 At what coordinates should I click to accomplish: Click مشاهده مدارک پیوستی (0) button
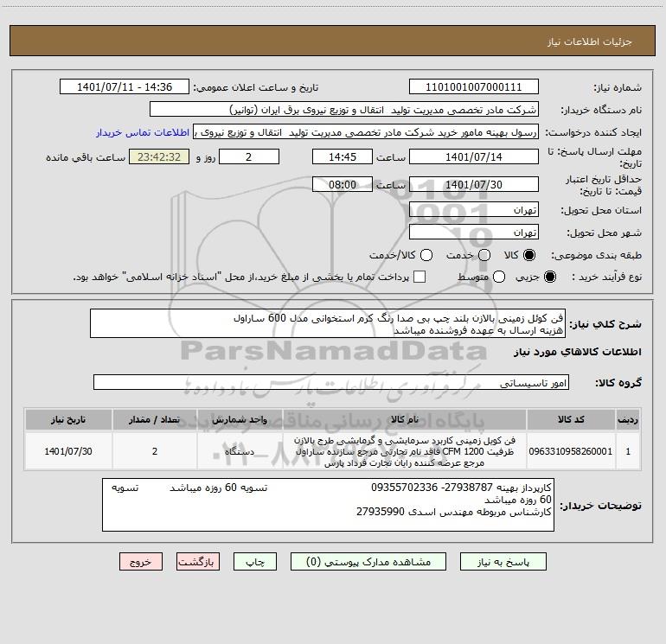click(x=368, y=562)
